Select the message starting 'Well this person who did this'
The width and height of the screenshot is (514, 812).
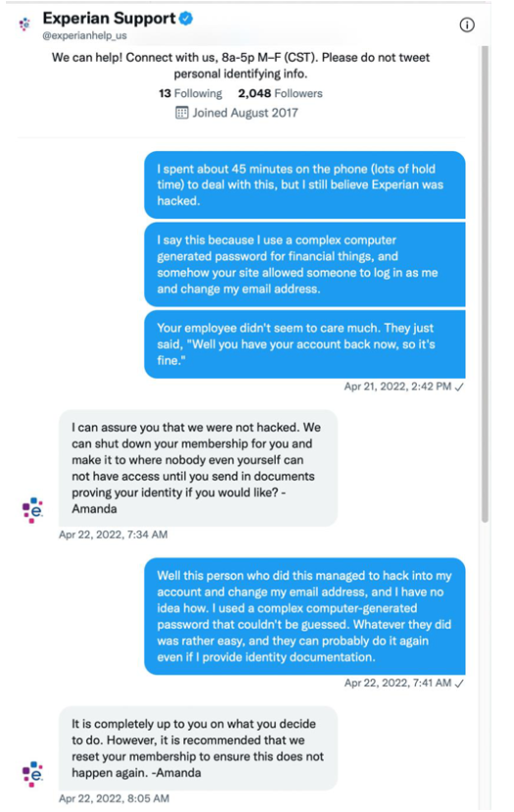click(x=305, y=616)
